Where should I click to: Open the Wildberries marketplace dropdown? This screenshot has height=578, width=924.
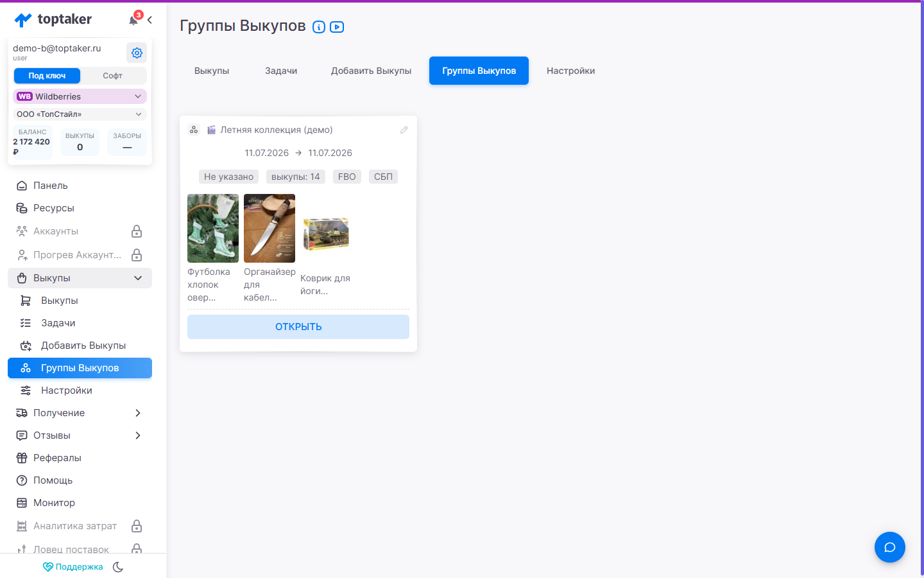80,96
